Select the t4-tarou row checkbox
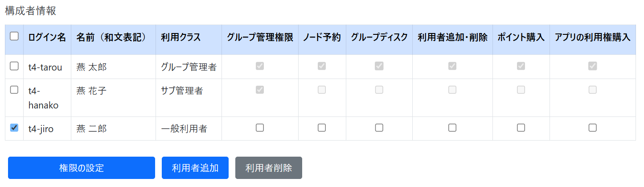Screen dimensions: 644x187 click(x=14, y=66)
